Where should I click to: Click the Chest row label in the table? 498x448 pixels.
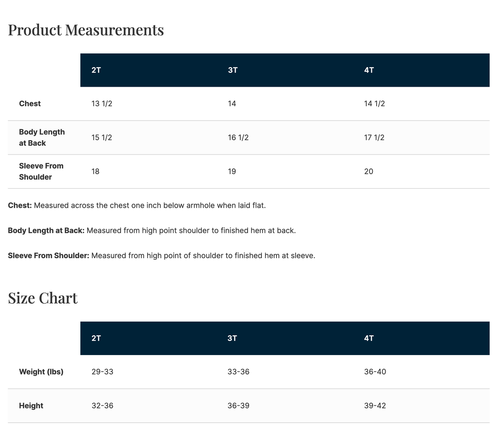tap(30, 104)
